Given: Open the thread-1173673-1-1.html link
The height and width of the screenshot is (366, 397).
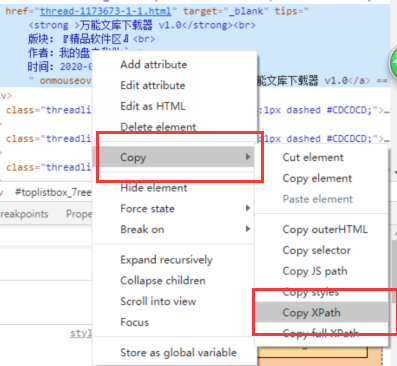Looking at the screenshot, I should click(x=106, y=11).
